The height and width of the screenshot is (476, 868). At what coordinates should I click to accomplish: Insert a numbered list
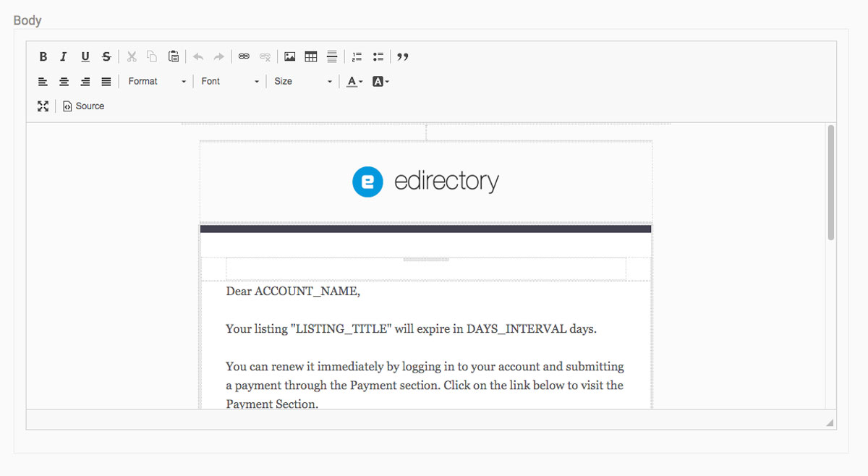[x=357, y=56]
